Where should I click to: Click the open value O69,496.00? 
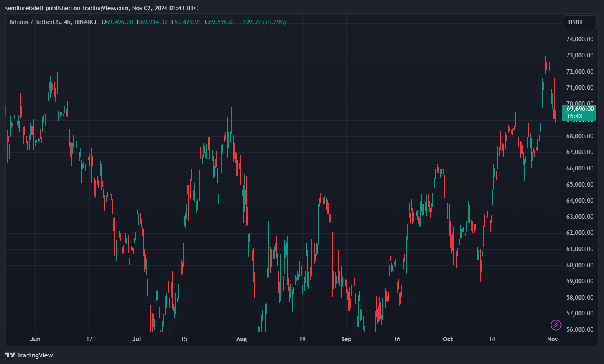pyautogui.click(x=117, y=22)
